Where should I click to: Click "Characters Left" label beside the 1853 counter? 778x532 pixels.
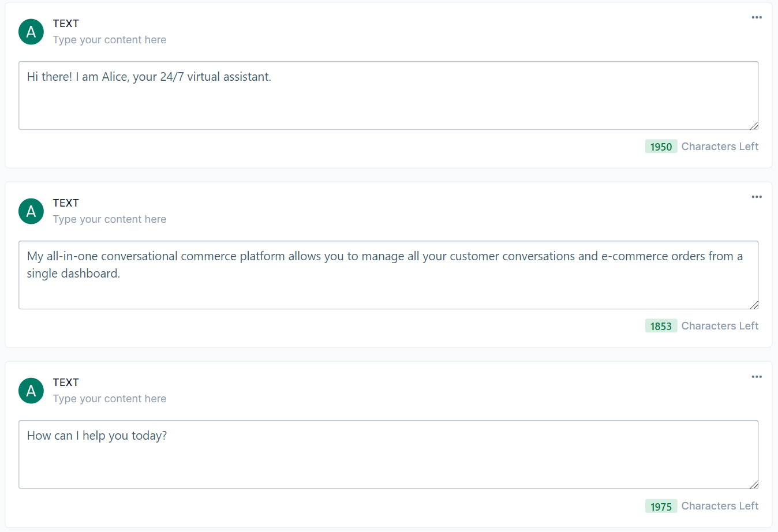720,326
